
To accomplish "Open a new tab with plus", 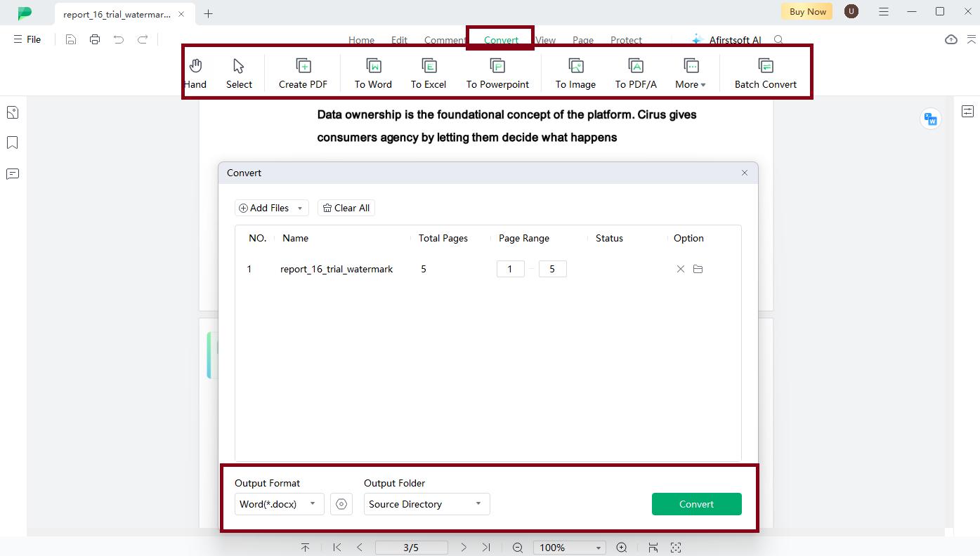I will [x=209, y=13].
